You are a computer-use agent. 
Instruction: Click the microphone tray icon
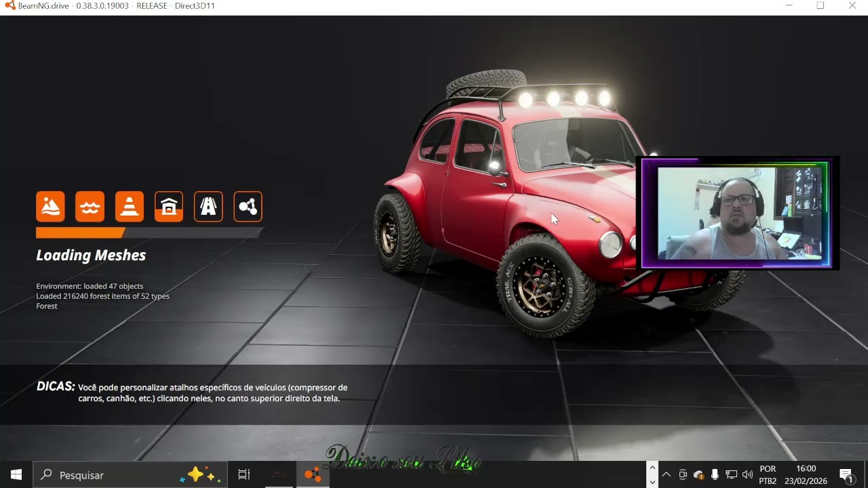coord(715,475)
